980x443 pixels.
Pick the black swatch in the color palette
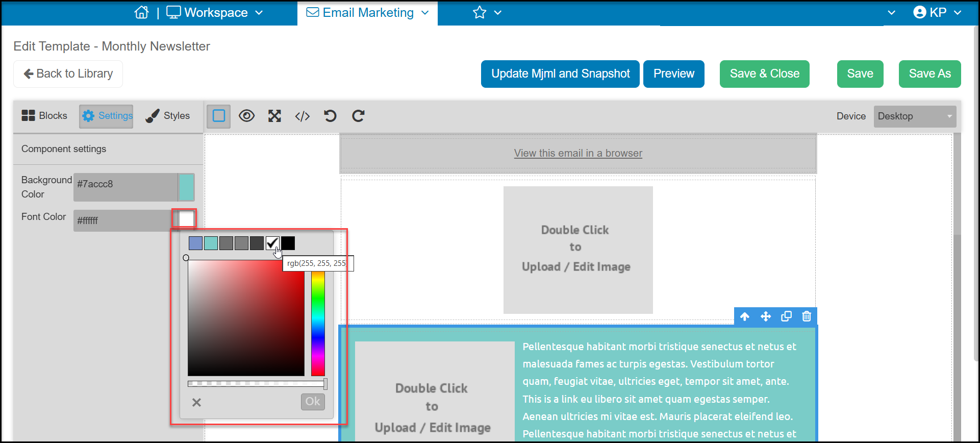pyautogui.click(x=288, y=243)
